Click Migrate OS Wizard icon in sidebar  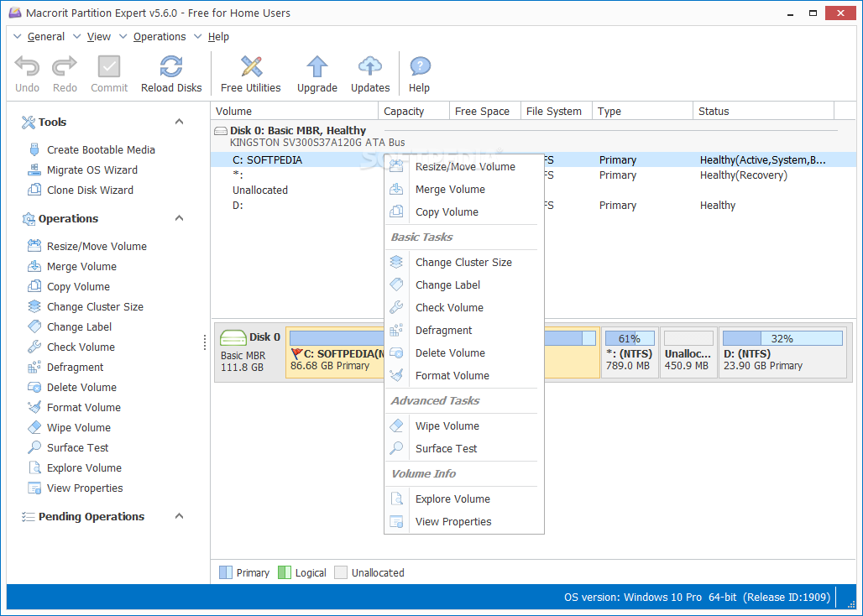click(34, 170)
